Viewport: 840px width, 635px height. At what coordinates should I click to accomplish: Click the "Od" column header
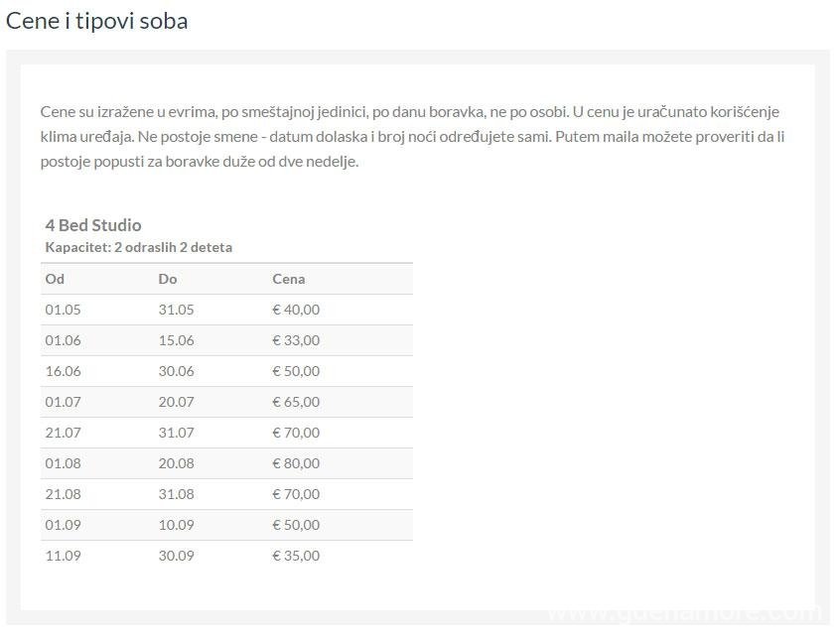coord(55,279)
